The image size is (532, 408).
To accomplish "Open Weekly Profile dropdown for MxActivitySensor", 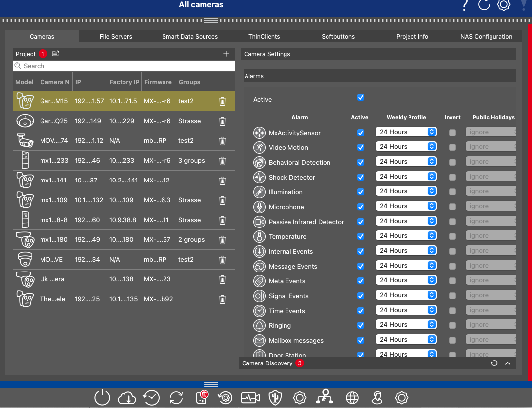I will tap(406, 132).
